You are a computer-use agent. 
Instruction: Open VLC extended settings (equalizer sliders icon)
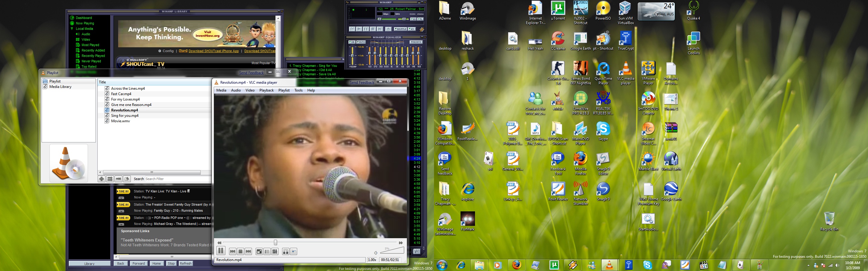click(x=275, y=251)
